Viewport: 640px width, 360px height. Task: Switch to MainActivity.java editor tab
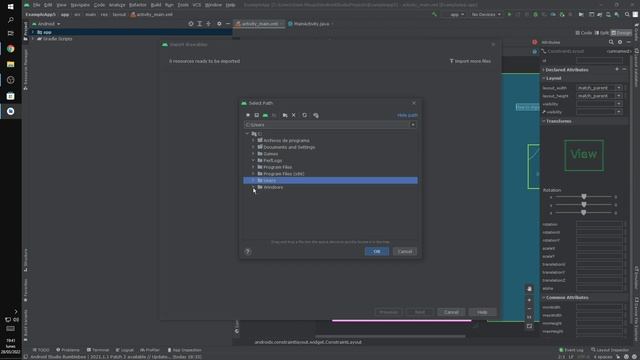pyautogui.click(x=311, y=24)
